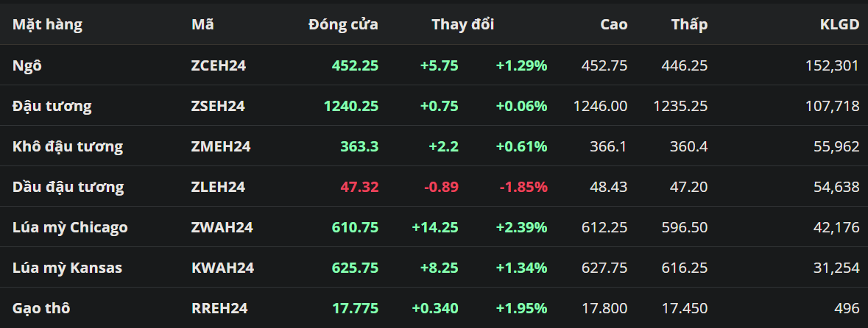Click ticker code ZCEH24
This screenshot has width=868, height=328.
click(x=218, y=65)
